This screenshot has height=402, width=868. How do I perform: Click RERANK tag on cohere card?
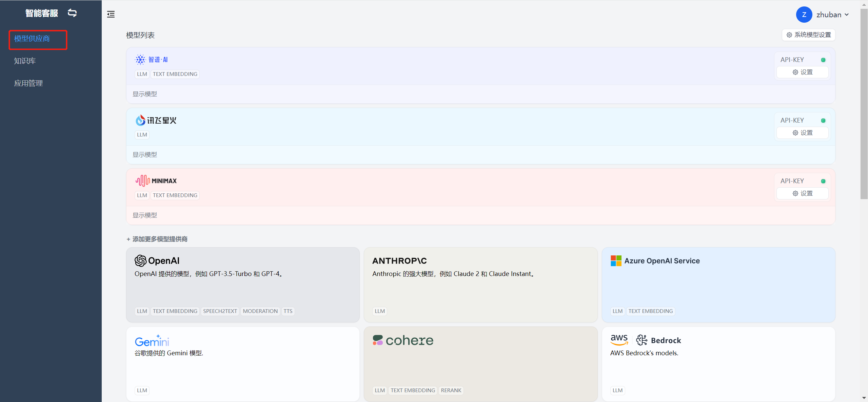pos(451,390)
